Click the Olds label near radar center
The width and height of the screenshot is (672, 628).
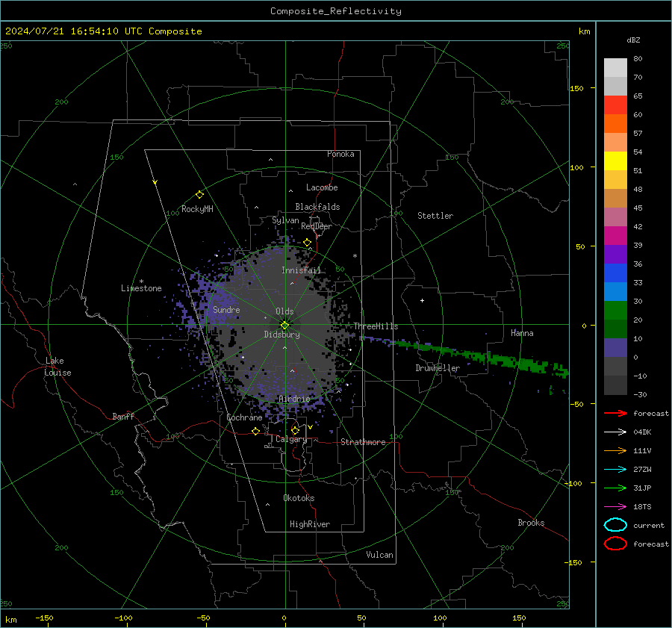(284, 311)
